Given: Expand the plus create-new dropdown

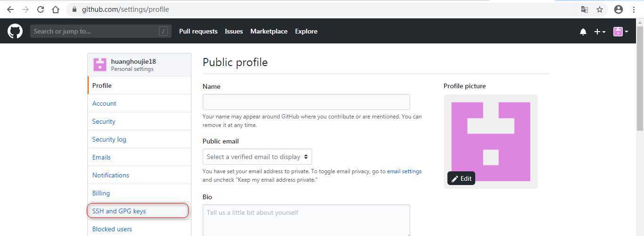Looking at the screenshot, I should click(600, 32).
